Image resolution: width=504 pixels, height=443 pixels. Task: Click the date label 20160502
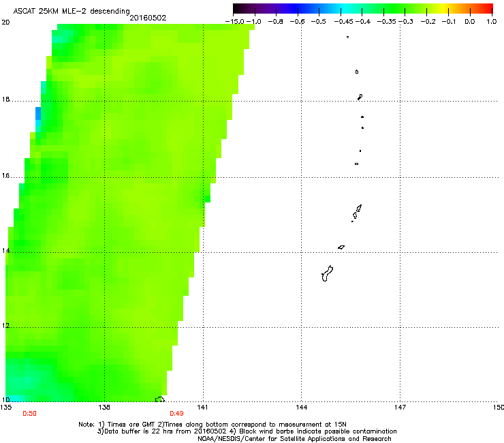[148, 18]
